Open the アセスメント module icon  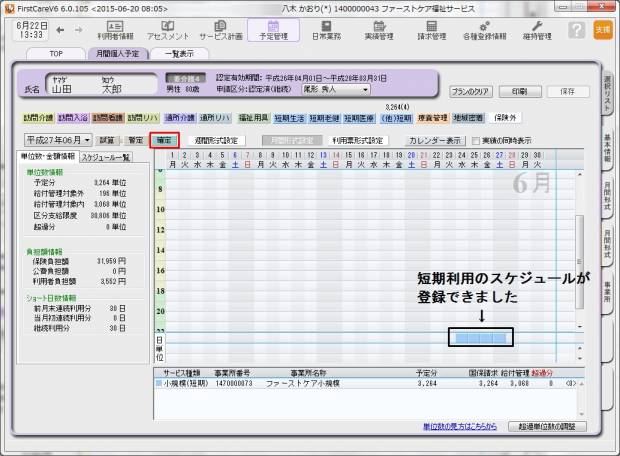(167, 30)
